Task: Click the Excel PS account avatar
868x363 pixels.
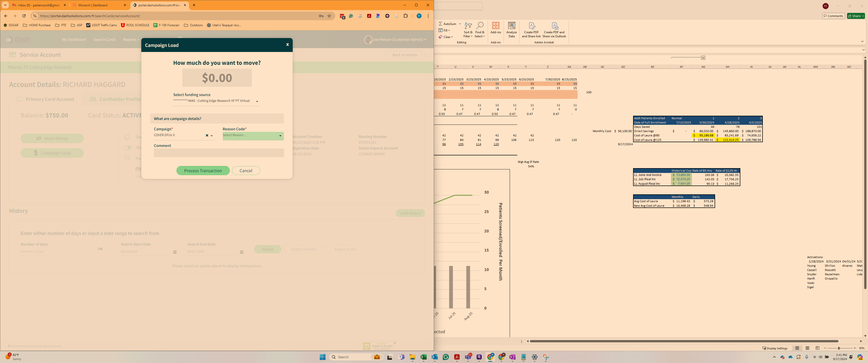Action: point(825,6)
